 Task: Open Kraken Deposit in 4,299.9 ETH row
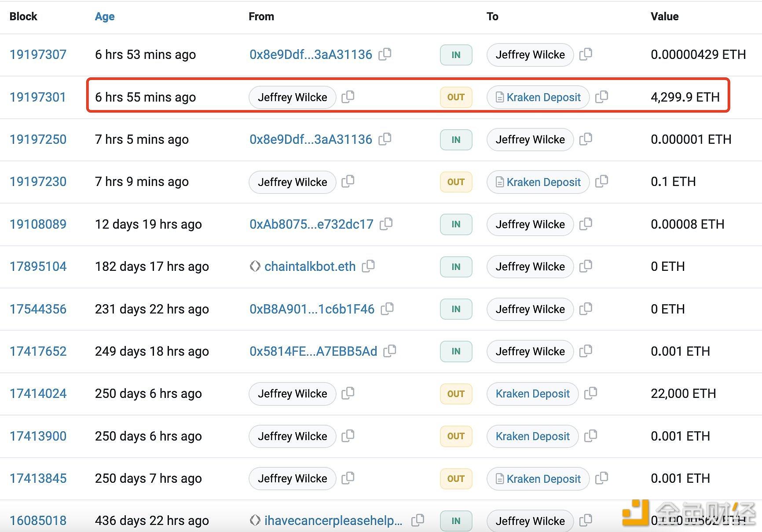[x=544, y=97]
